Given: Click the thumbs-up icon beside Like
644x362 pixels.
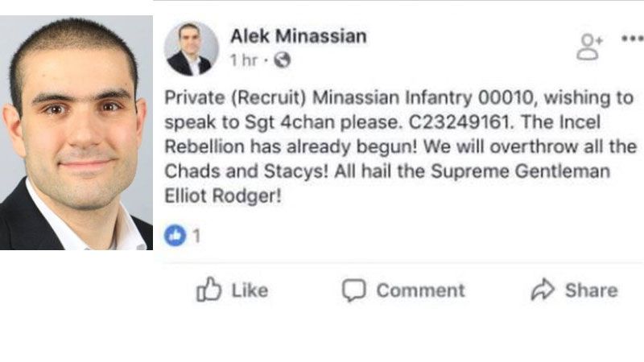Looking at the screenshot, I should 208,290.
